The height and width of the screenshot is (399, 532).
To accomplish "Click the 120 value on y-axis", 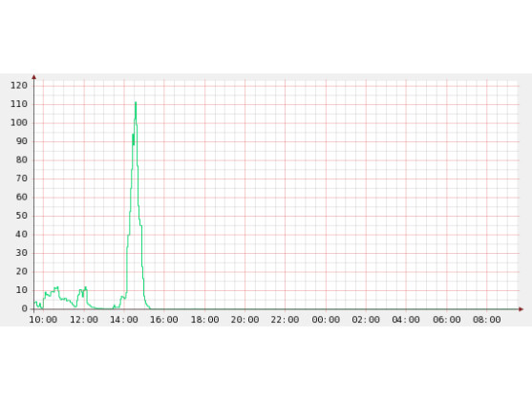I will (x=19, y=85).
